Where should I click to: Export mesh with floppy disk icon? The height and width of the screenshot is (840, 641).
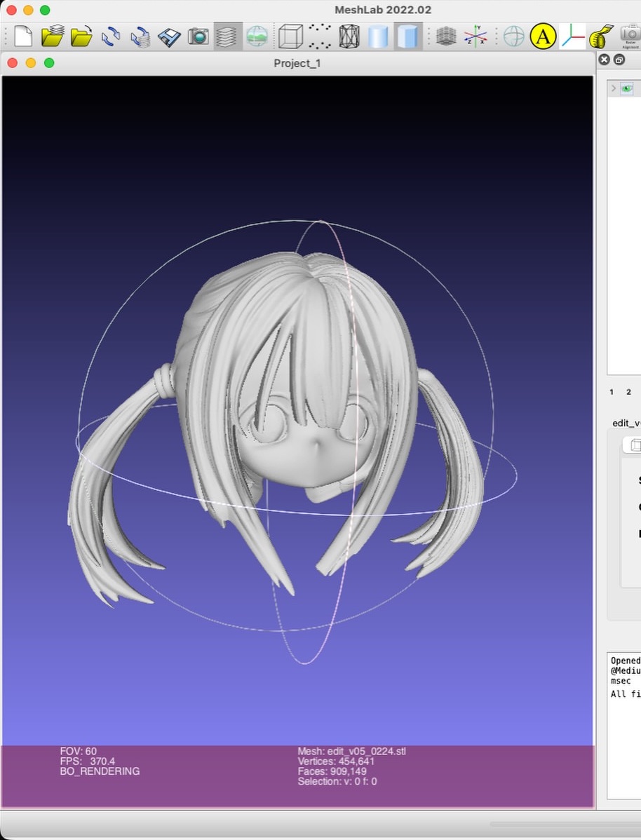tap(169, 36)
